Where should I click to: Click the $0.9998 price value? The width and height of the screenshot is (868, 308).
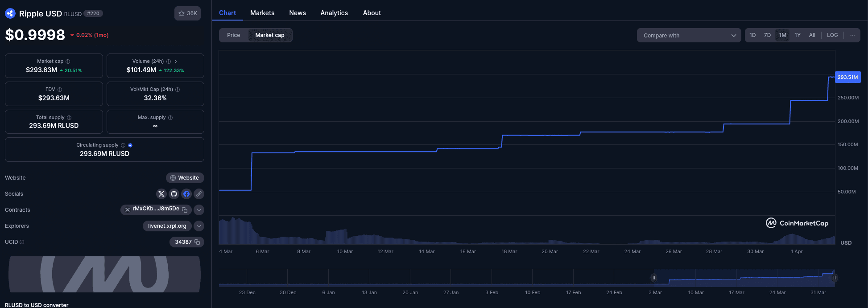35,35
